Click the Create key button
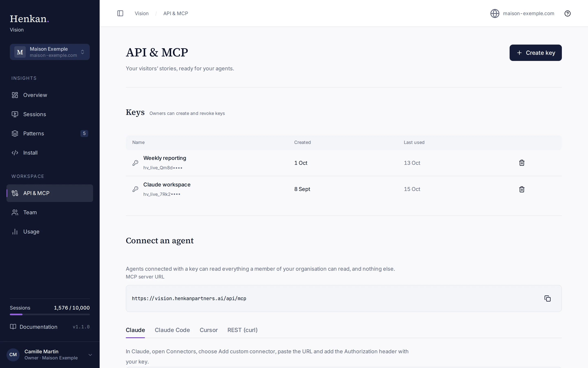The width and height of the screenshot is (588, 368). tap(536, 53)
